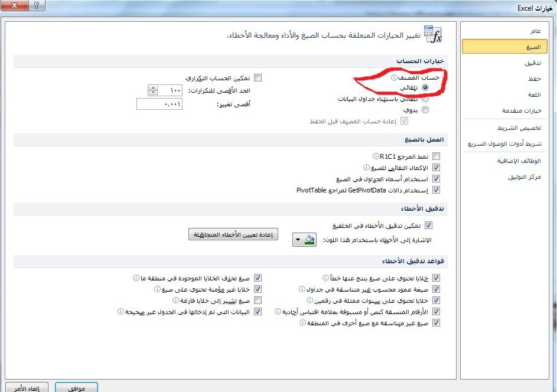Toggle "صيغة عمود محسوب غير متناسقة في جداول" checkbox

(x=437, y=289)
